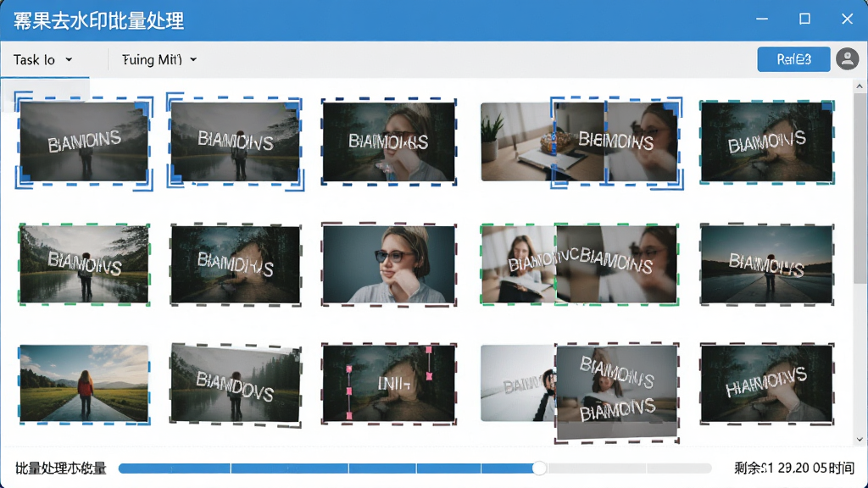
Task: Select the teal dashed border thumbnail
Action: click(766, 142)
